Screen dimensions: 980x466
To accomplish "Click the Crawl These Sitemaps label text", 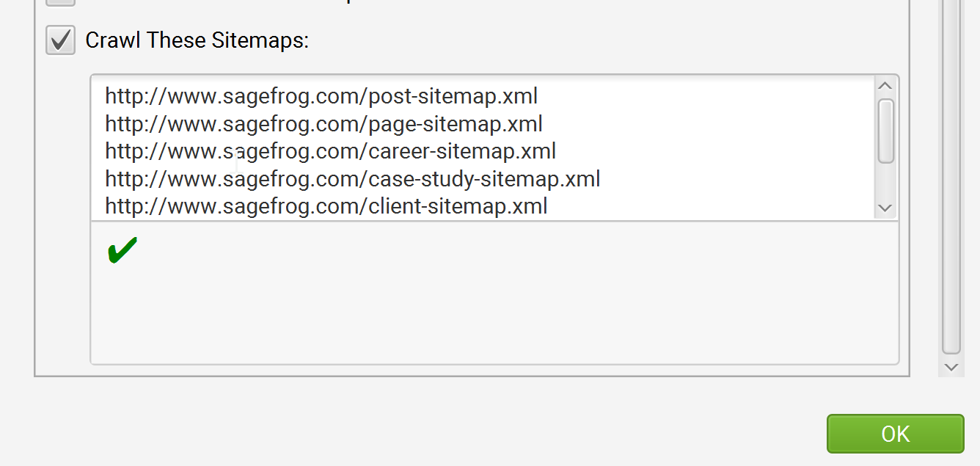I will pyautogui.click(x=197, y=40).
